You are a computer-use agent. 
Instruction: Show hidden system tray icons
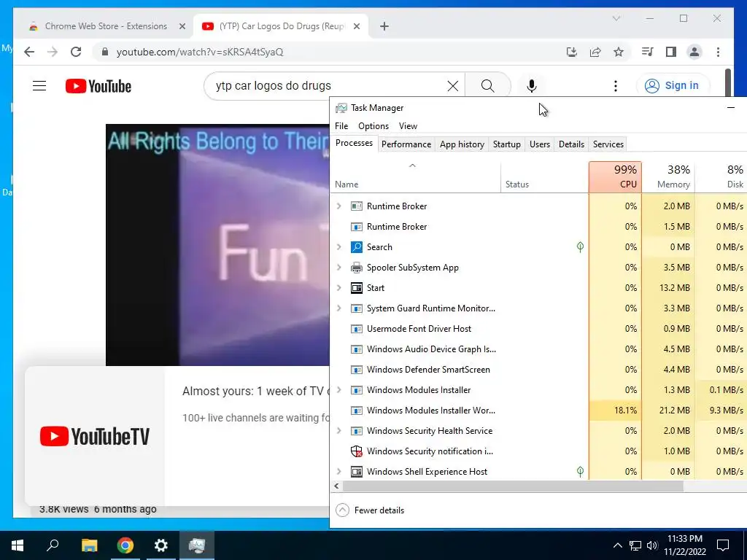617,545
